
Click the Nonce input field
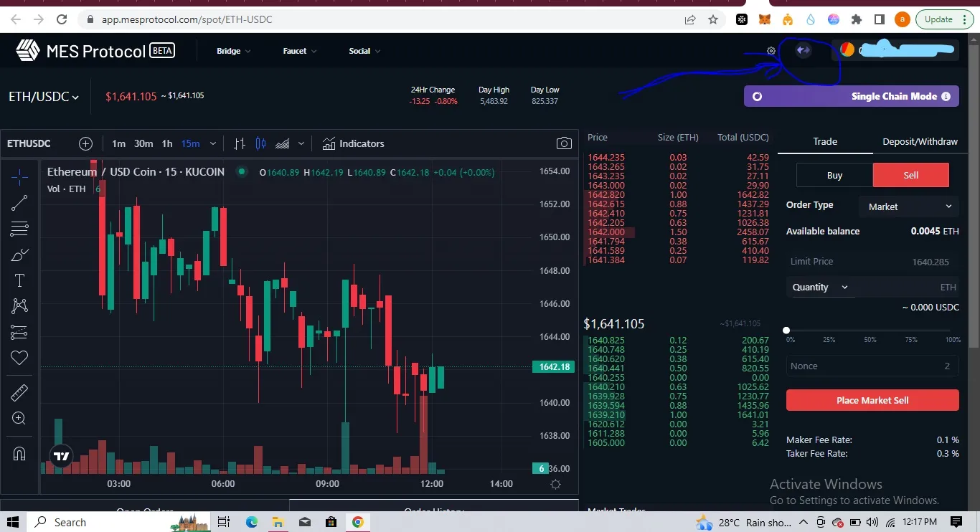pos(872,366)
